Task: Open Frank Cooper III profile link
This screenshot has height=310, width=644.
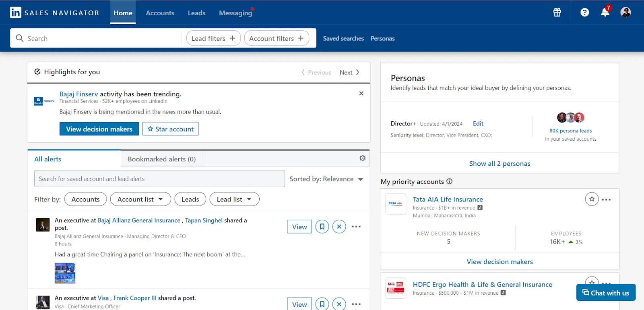Action: click(x=135, y=298)
